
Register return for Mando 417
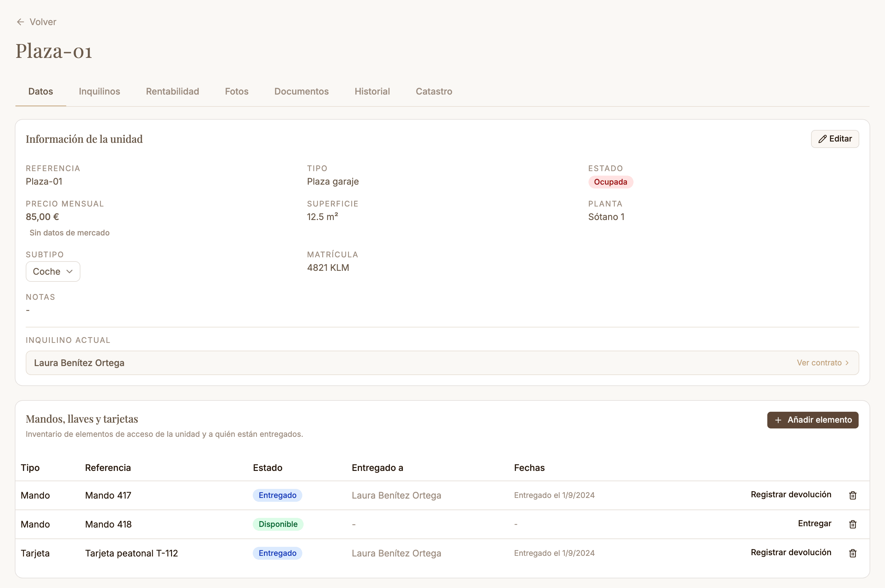(x=791, y=494)
